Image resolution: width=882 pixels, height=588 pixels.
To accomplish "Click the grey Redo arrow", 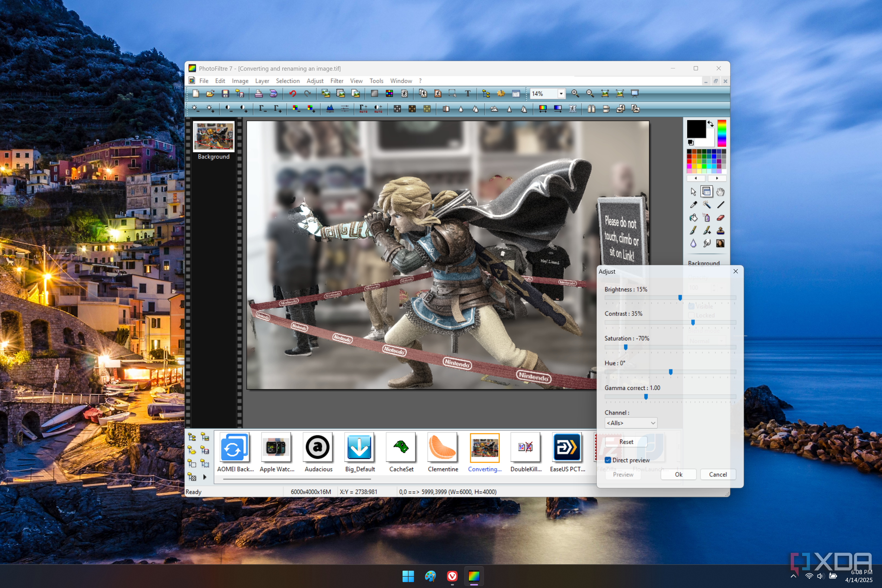I will (x=308, y=93).
